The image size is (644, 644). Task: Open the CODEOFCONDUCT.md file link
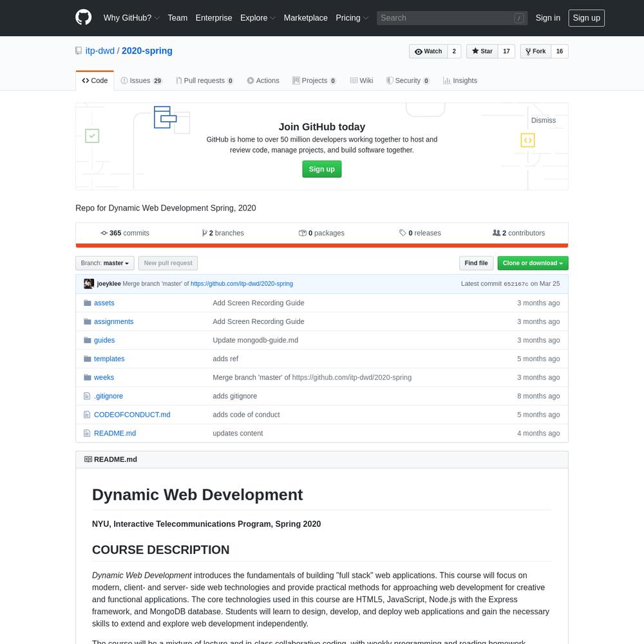[132, 415]
